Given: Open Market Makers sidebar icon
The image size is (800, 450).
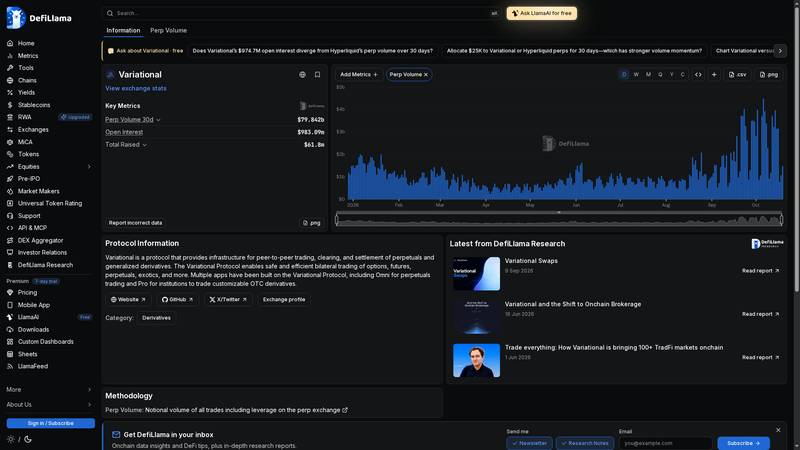Looking at the screenshot, I should tap(10, 191).
